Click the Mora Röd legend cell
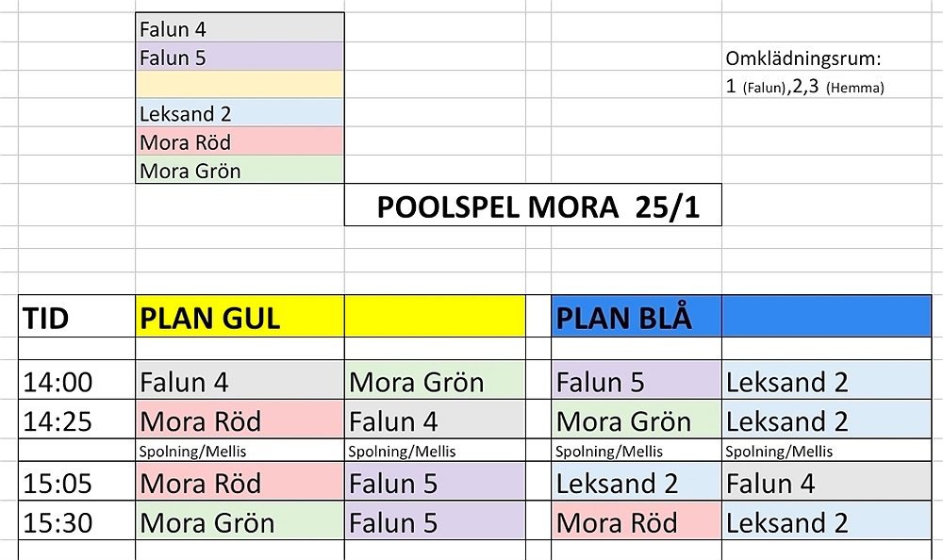943x560 pixels. pos(240,142)
